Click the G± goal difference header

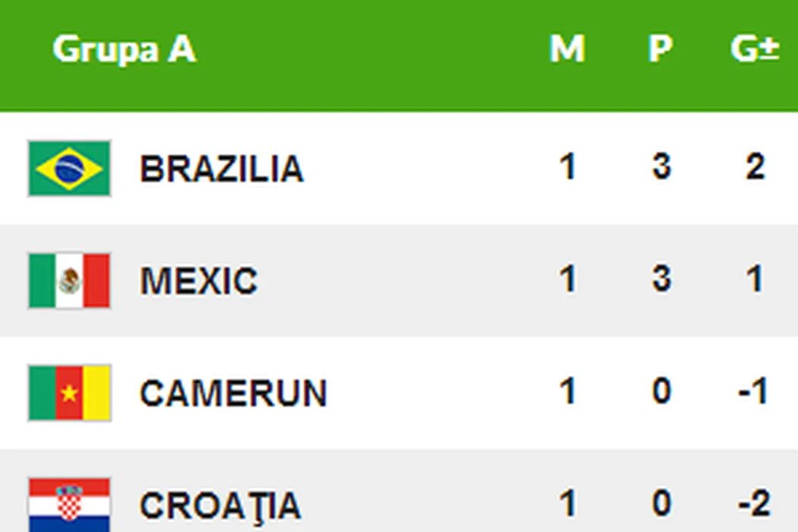coord(754,50)
